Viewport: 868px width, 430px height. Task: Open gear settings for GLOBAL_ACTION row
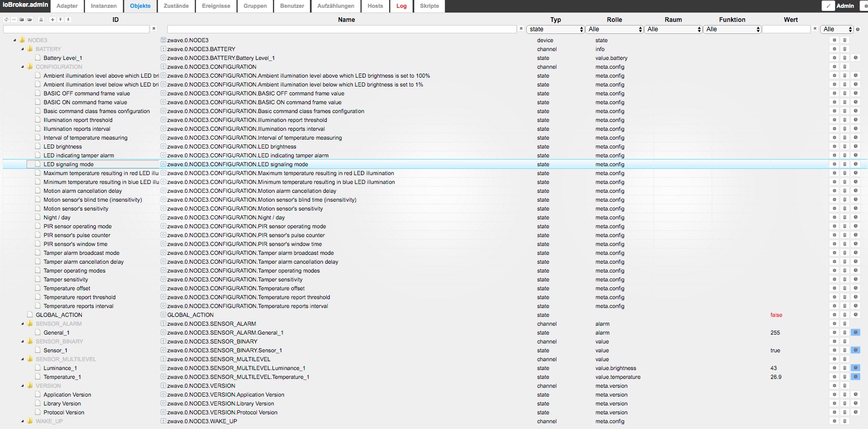834,315
